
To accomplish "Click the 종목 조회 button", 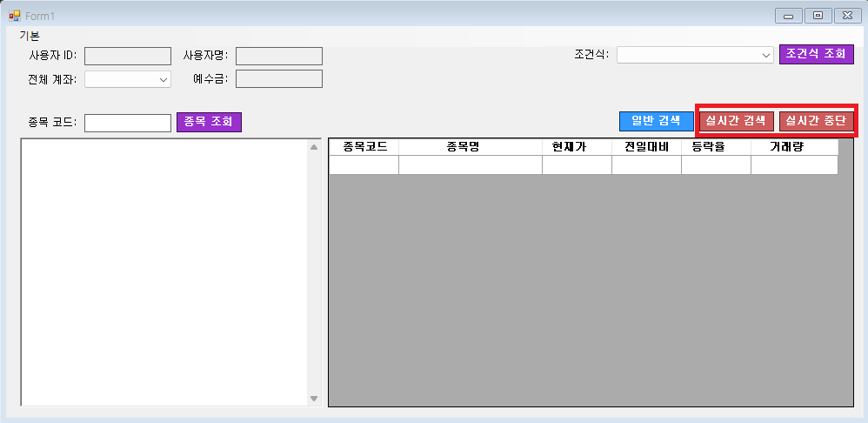I will pyautogui.click(x=210, y=123).
